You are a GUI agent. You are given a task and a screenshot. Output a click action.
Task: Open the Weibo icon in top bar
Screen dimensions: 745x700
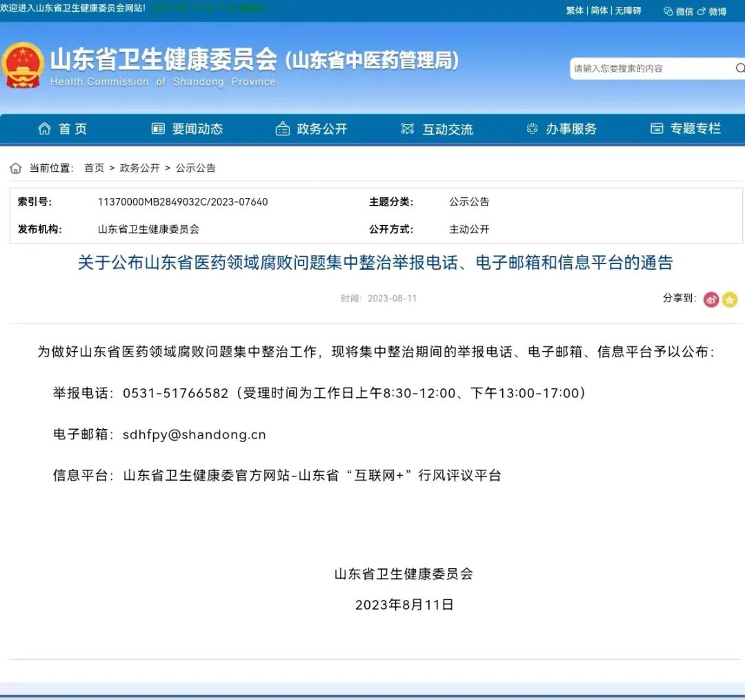click(702, 12)
